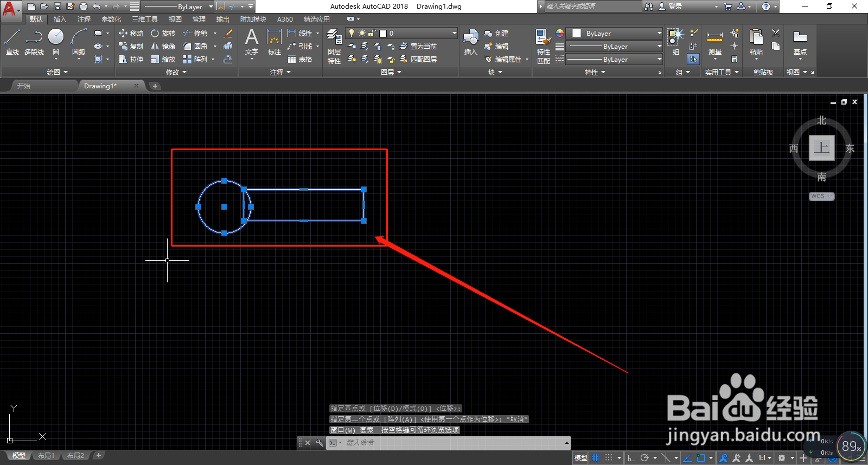Expand the Draw (绘图) panel

click(x=57, y=72)
